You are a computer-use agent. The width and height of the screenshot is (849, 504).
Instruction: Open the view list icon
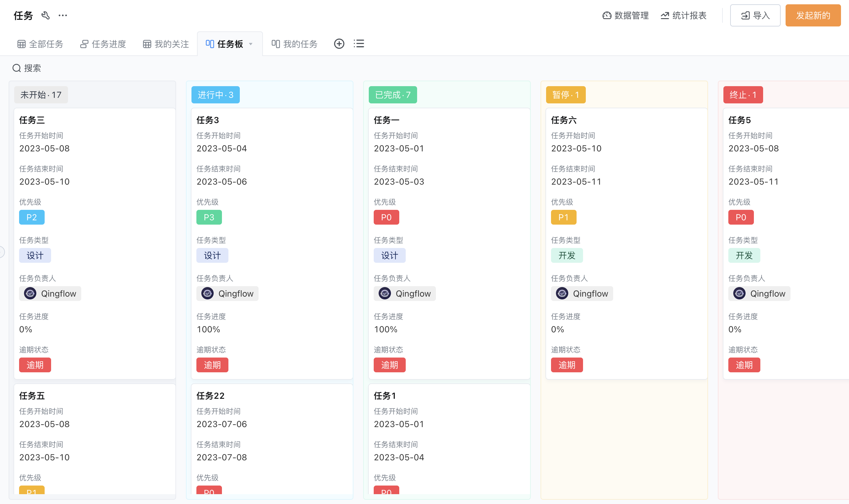(359, 43)
